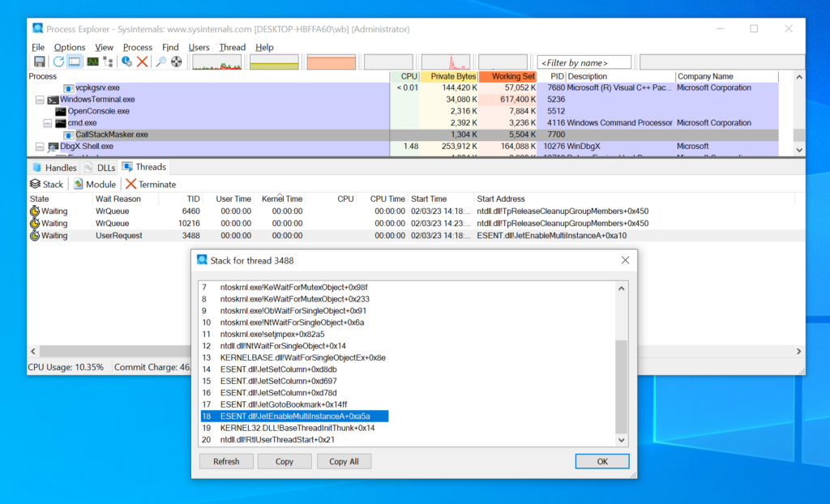Viewport: 830px width, 504px height.
Task: Click the Kill Process red X icon
Action: (142, 62)
